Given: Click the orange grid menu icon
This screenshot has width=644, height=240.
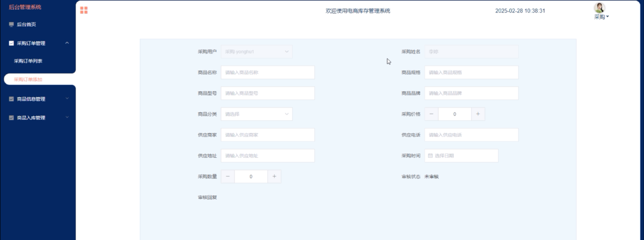Looking at the screenshot, I should point(84,10).
